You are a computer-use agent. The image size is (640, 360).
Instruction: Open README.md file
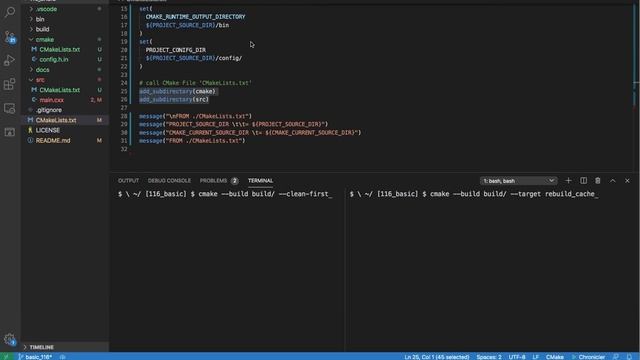pos(53,140)
